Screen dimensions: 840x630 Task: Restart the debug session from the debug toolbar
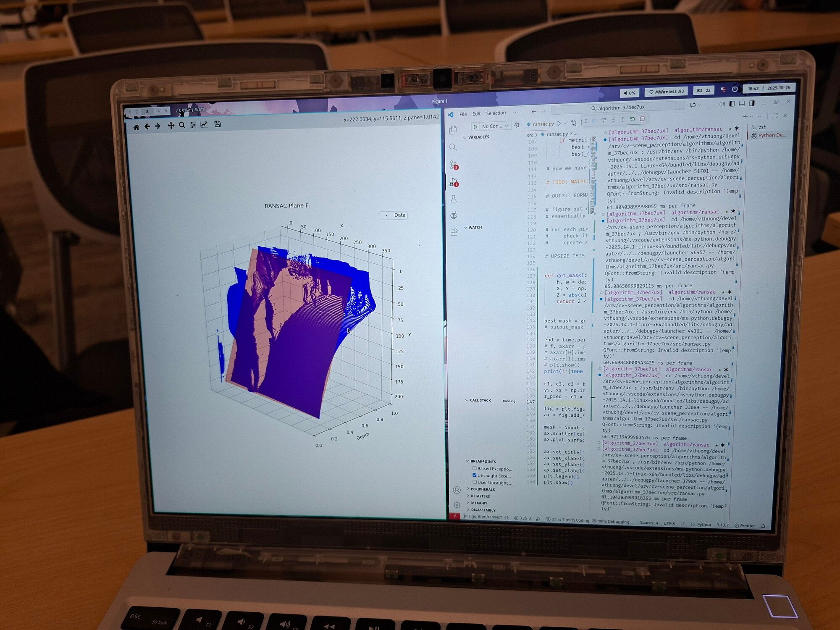[632, 119]
